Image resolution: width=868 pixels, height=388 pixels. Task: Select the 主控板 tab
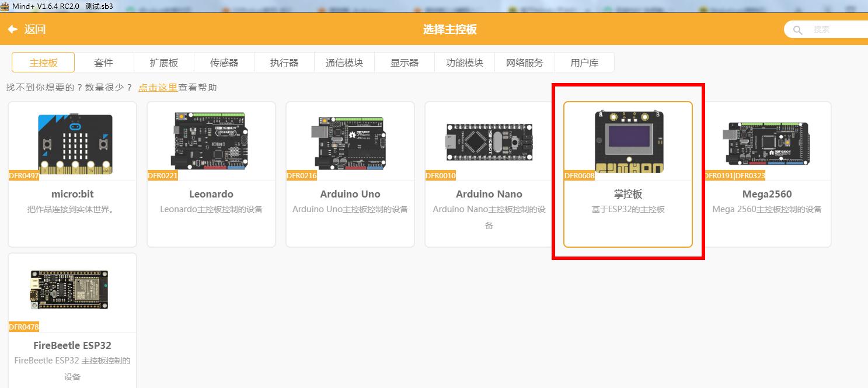click(x=43, y=63)
